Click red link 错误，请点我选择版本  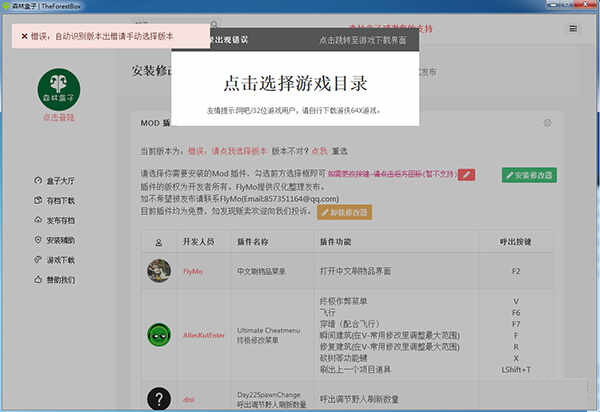click(227, 151)
